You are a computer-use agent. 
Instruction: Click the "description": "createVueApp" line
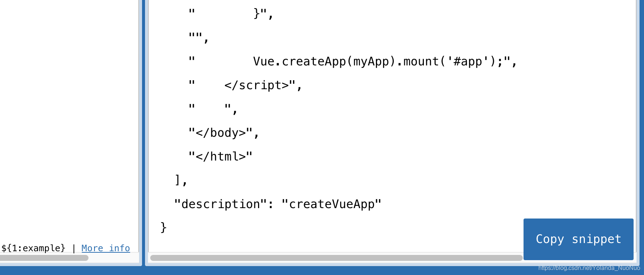click(278, 204)
